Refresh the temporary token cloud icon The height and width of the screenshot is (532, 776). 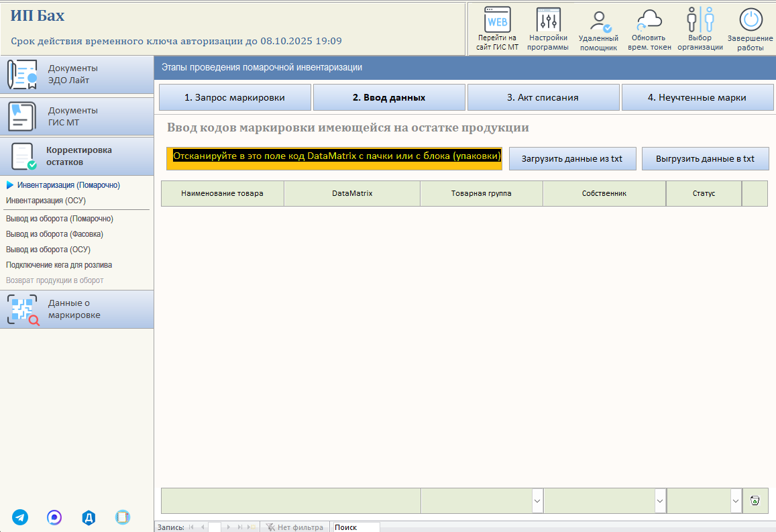[x=649, y=20]
